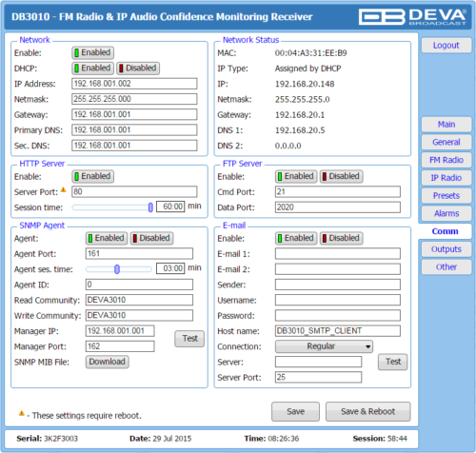Download the SNMP MIB file

pyautogui.click(x=107, y=362)
